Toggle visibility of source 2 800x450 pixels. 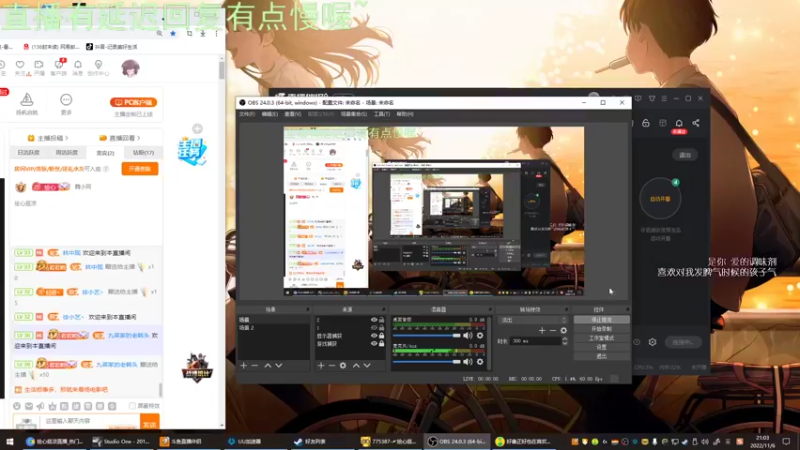coord(374,320)
